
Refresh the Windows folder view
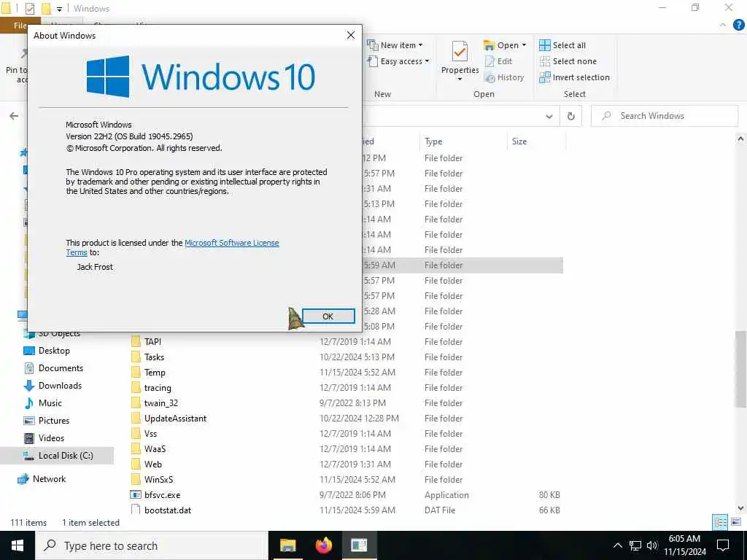[x=570, y=116]
